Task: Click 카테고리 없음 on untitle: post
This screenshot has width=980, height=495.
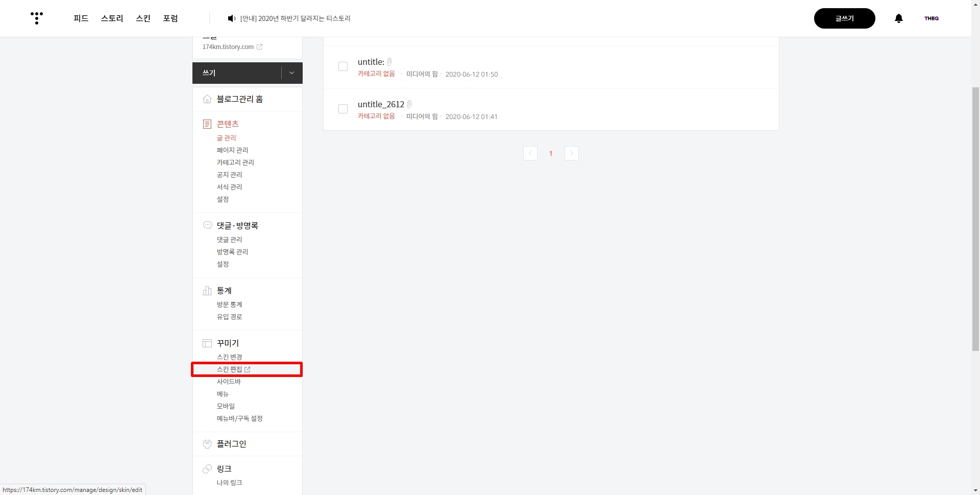Action: 376,74
